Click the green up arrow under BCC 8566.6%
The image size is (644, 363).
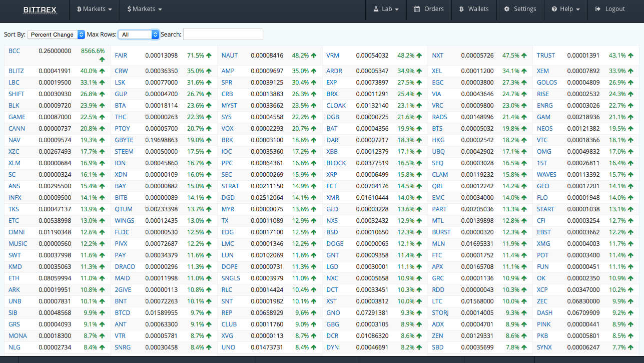pyautogui.click(x=102, y=60)
